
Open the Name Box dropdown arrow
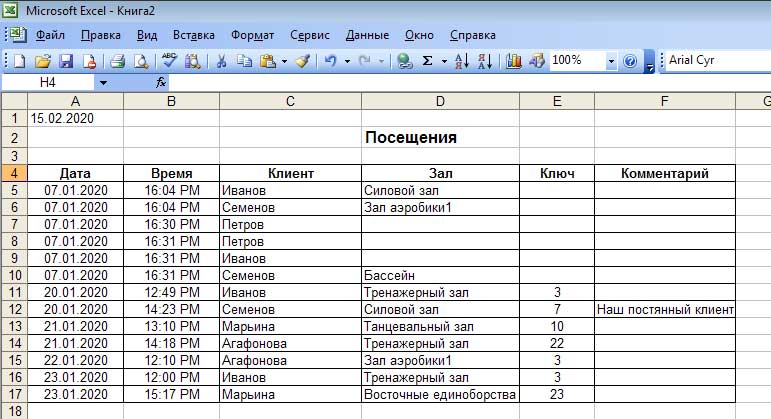[103, 82]
